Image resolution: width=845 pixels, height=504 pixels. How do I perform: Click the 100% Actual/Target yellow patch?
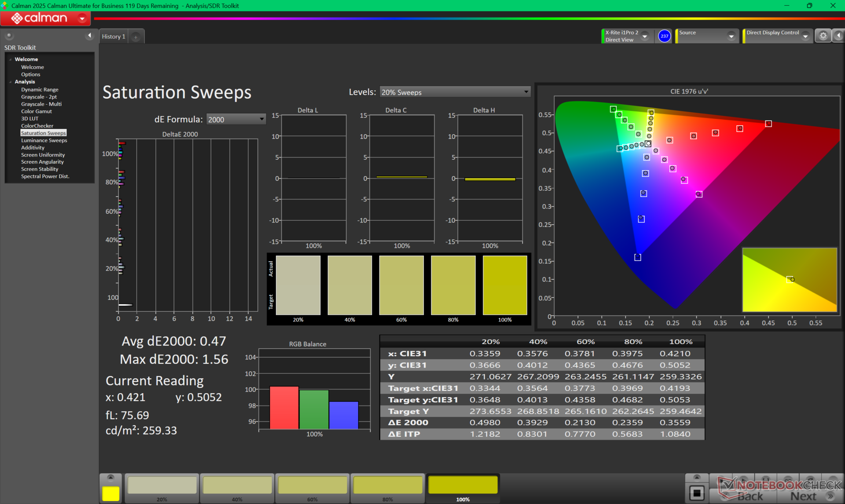(505, 285)
